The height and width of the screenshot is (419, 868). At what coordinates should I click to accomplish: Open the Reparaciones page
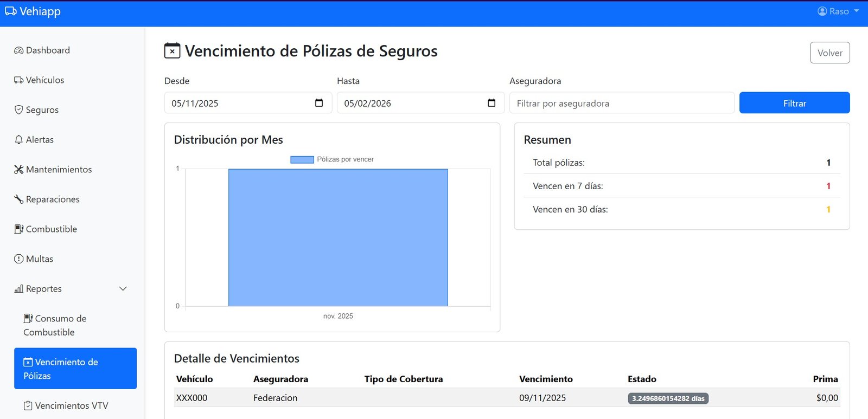(75, 199)
